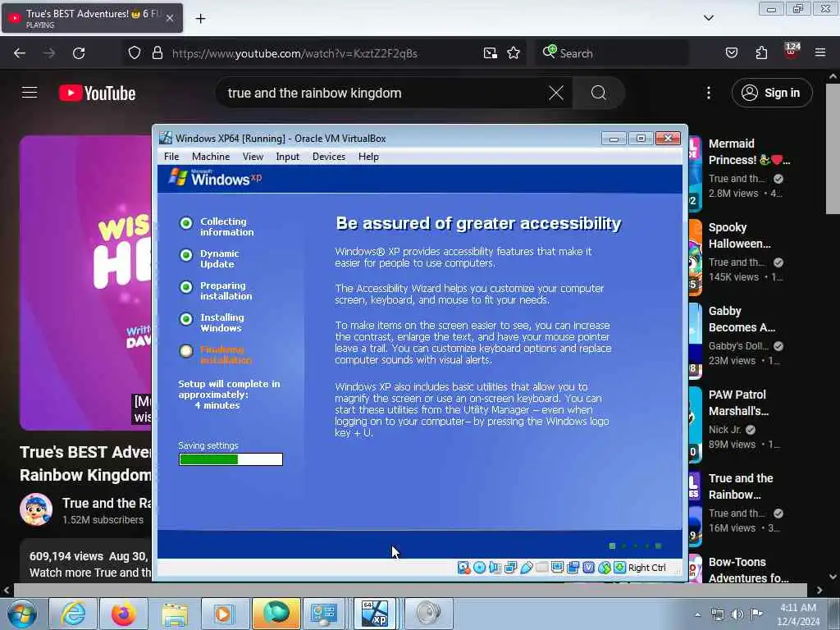Open Firefox extensions puzzle icon
840x630 pixels.
pos(761,52)
